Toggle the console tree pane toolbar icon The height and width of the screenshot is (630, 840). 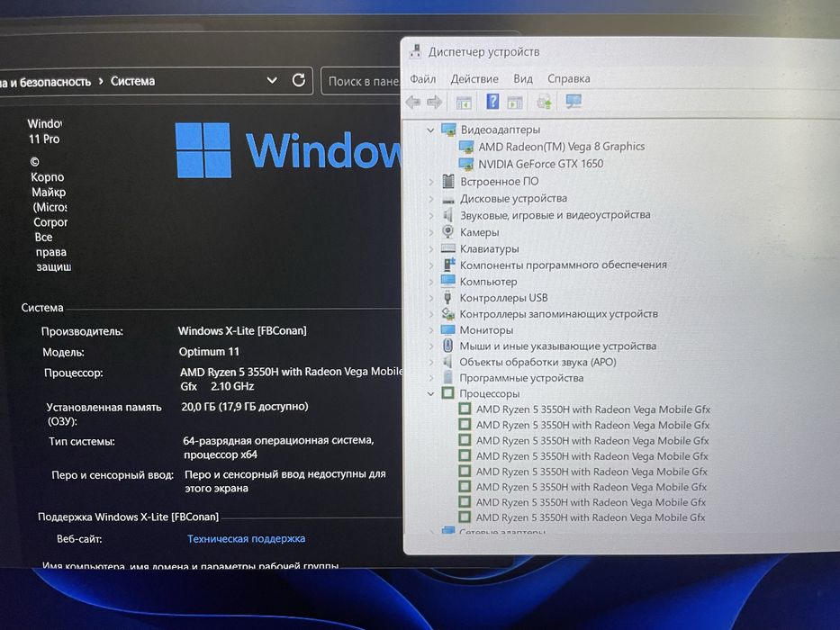(x=464, y=102)
